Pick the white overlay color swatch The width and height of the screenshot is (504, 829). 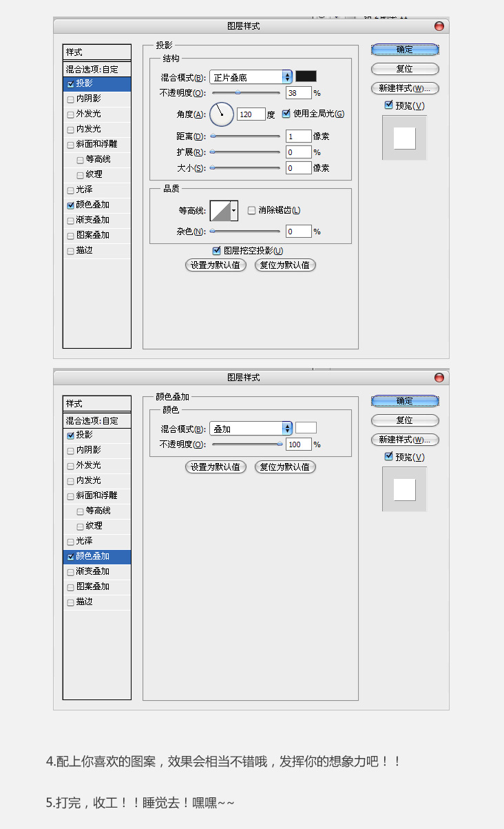[306, 428]
